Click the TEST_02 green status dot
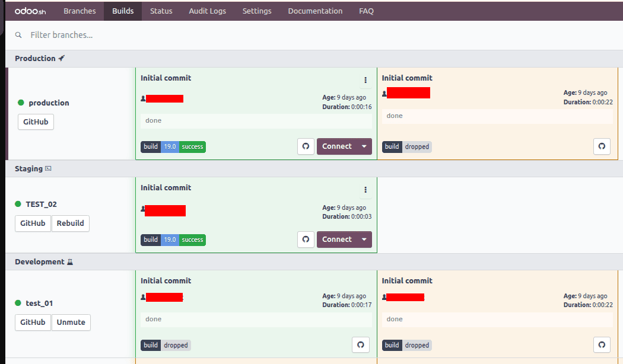 (x=18, y=204)
